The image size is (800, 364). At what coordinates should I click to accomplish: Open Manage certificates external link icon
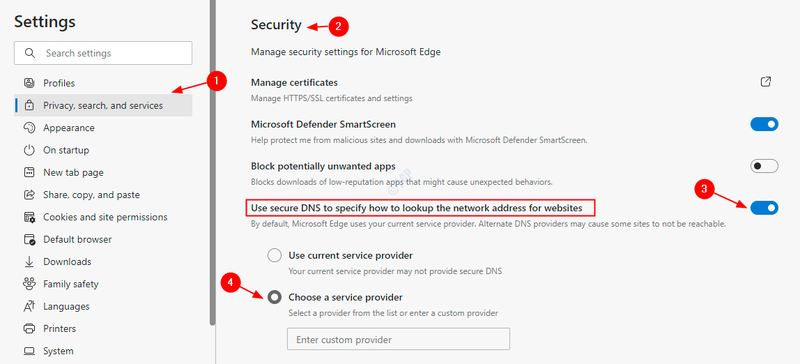[765, 82]
